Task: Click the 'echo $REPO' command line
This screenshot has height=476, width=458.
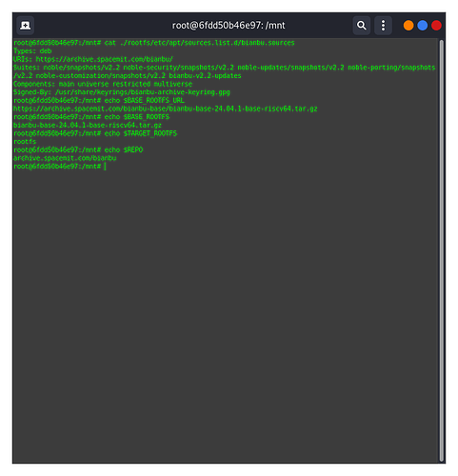Action: (x=78, y=149)
